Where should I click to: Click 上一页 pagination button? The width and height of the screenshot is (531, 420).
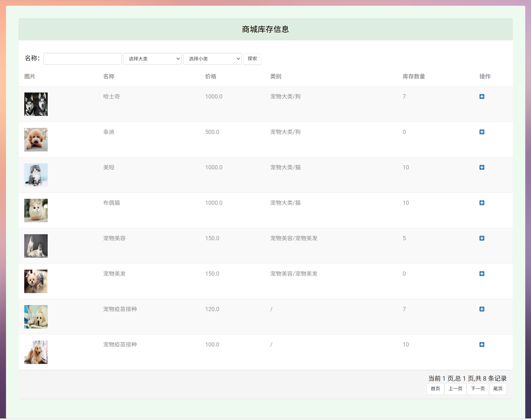point(455,388)
